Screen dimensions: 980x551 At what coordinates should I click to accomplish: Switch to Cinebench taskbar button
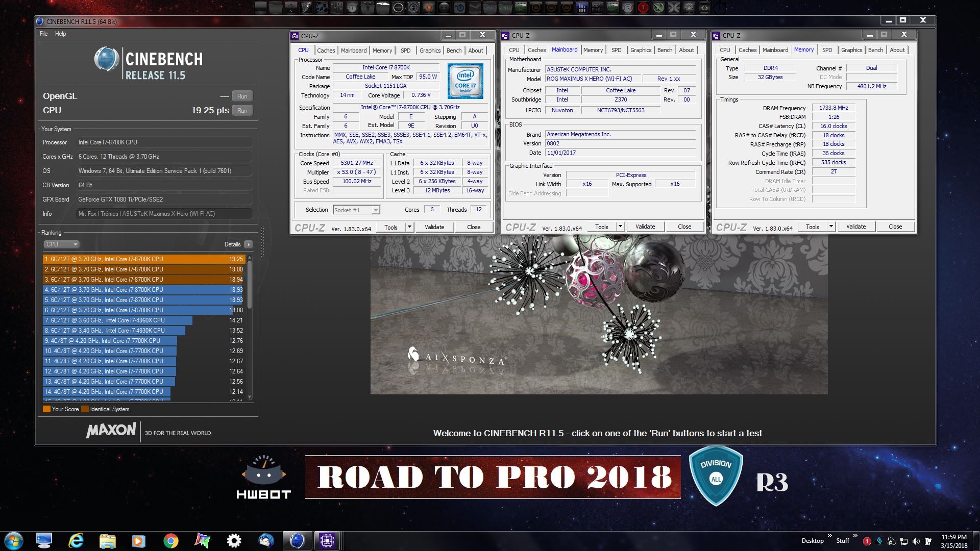(297, 540)
